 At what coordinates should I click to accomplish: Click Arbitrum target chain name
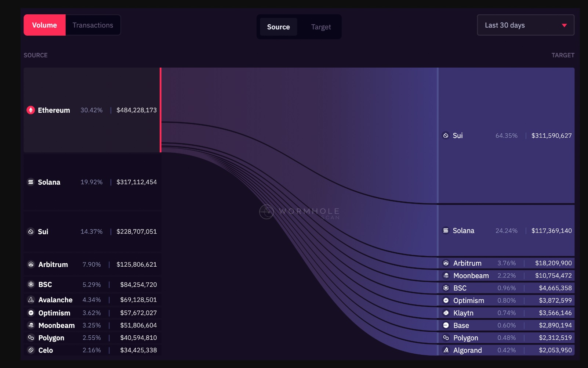pos(467,263)
